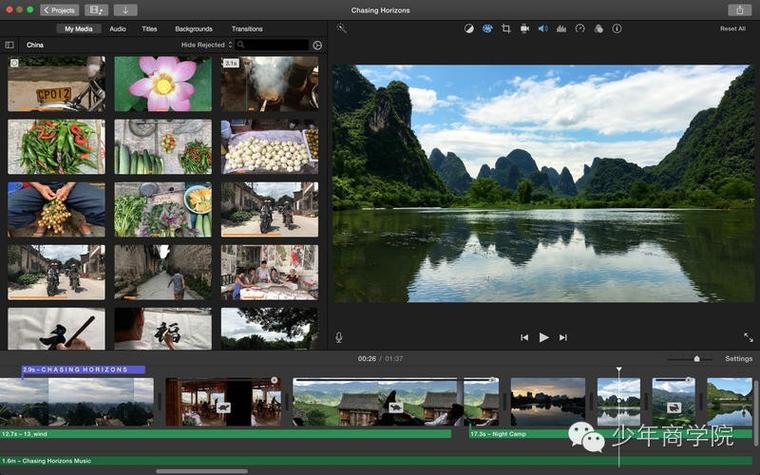Screen dimensions: 760x475
Task: Switch to Titles tab
Action: (149, 29)
